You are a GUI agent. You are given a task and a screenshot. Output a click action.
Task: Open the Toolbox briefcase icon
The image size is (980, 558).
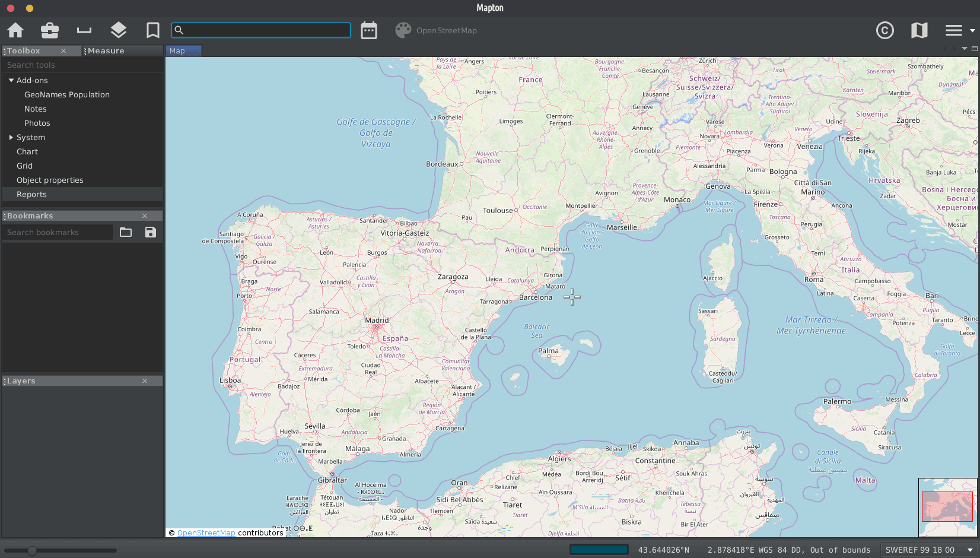point(50,30)
